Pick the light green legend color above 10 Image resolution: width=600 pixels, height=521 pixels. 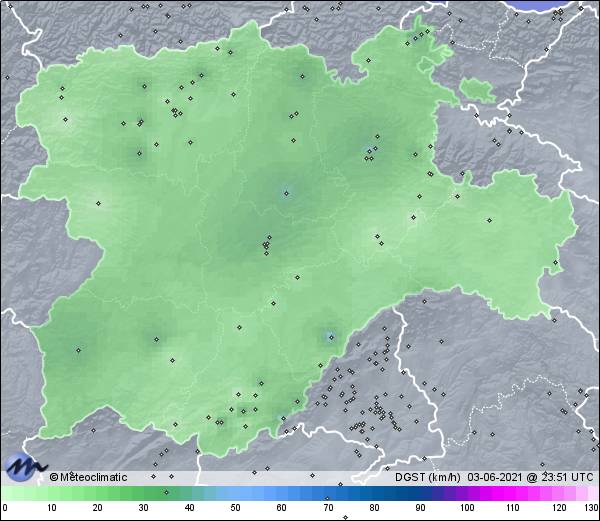pyautogui.click(x=52, y=494)
